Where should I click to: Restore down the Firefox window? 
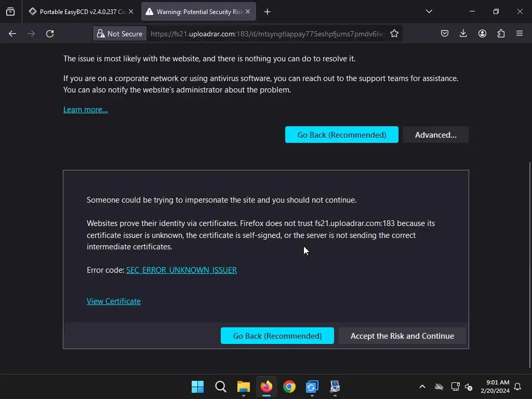[x=496, y=11]
